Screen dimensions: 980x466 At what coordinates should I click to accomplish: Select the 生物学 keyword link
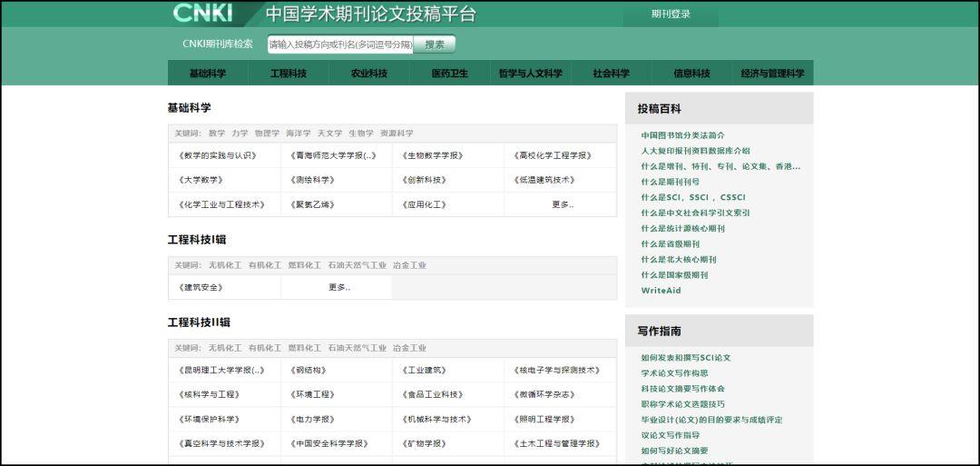click(x=360, y=134)
